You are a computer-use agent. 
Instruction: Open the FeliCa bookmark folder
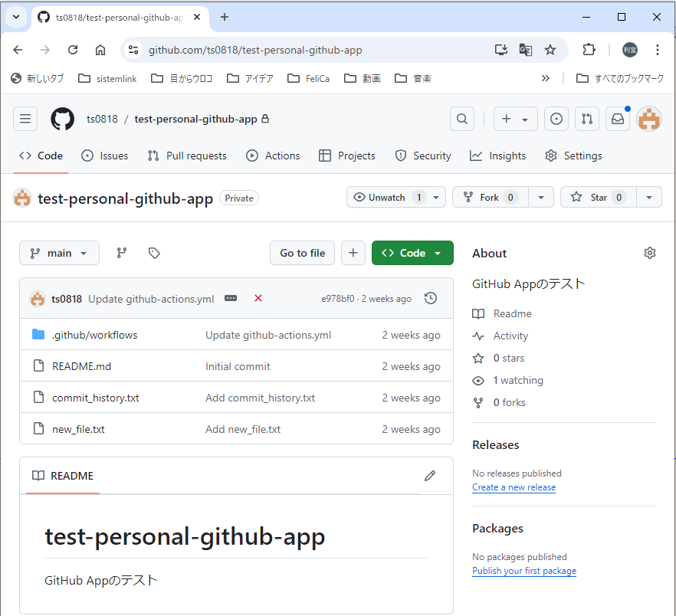click(309, 78)
